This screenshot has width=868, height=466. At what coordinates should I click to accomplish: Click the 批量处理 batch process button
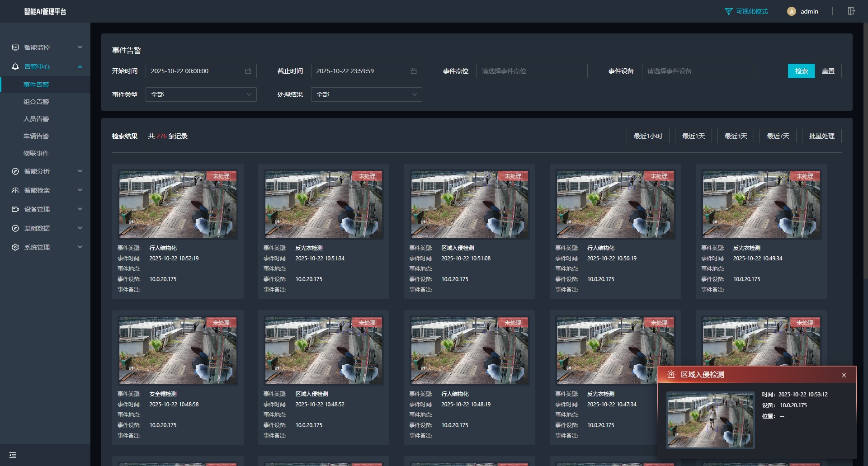click(x=822, y=136)
